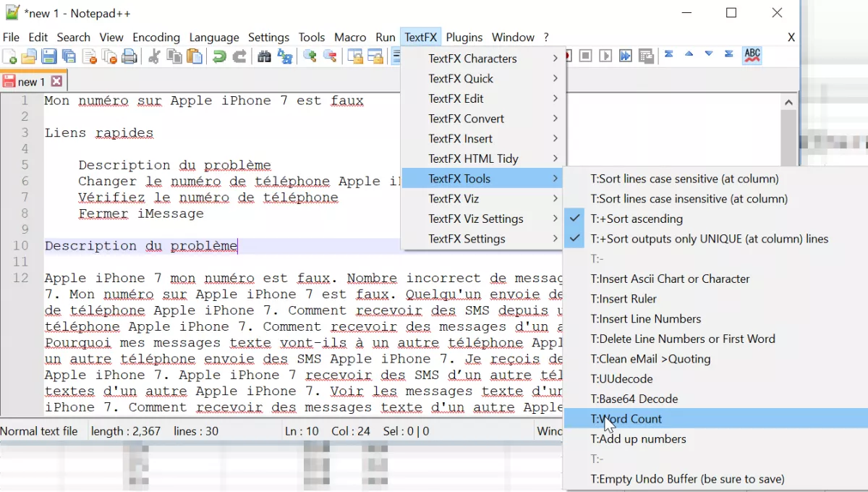The width and height of the screenshot is (868, 492).
Task: Undo the last edit with green arrow
Action: pos(219,56)
